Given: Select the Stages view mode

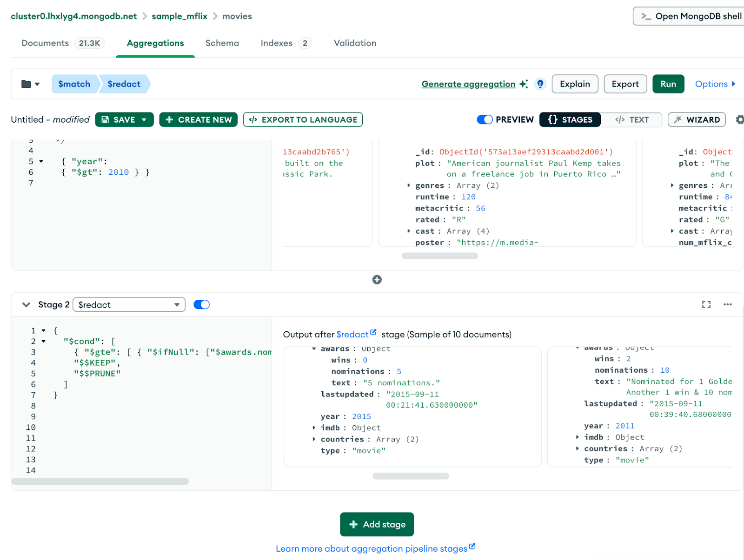Looking at the screenshot, I should (x=570, y=119).
